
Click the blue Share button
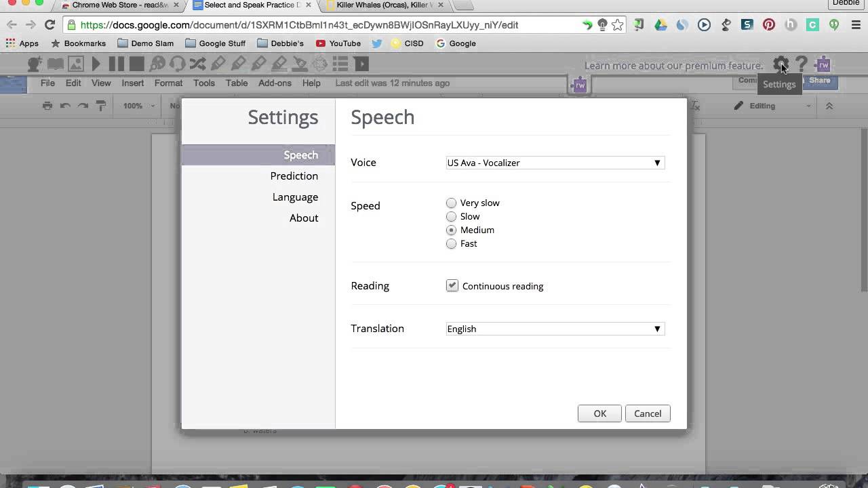(x=819, y=81)
